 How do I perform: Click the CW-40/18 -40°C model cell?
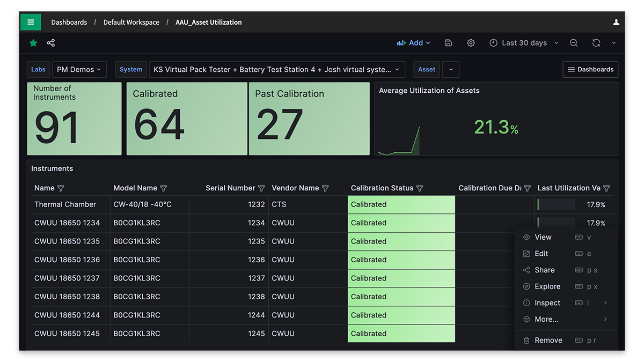pyautogui.click(x=149, y=204)
